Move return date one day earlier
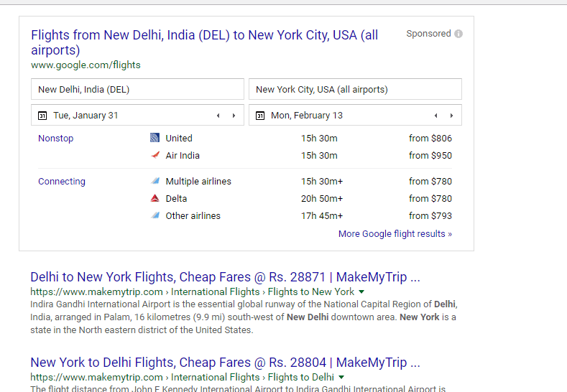This screenshot has height=392, width=567. 435,116
